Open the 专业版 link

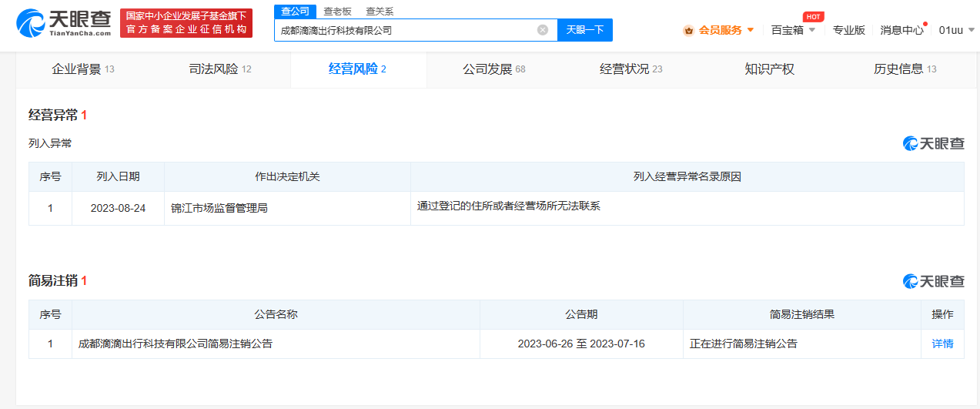tap(848, 30)
